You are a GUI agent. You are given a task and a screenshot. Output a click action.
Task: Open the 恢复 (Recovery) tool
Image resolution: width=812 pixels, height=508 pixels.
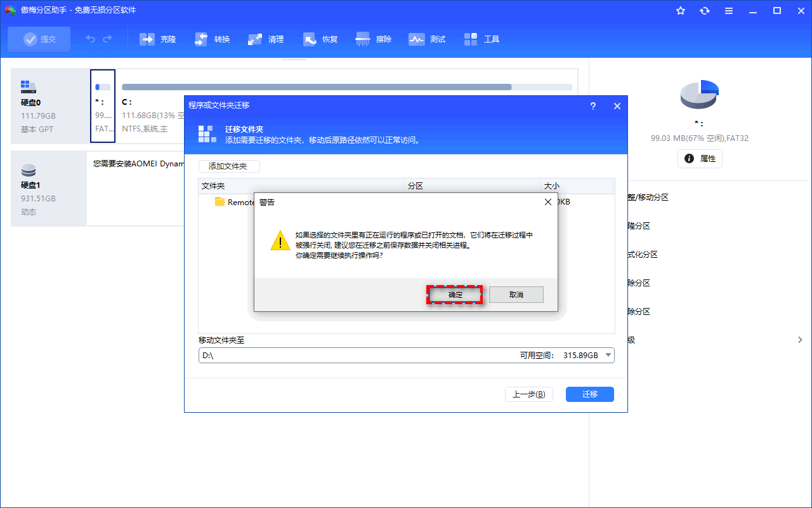320,39
